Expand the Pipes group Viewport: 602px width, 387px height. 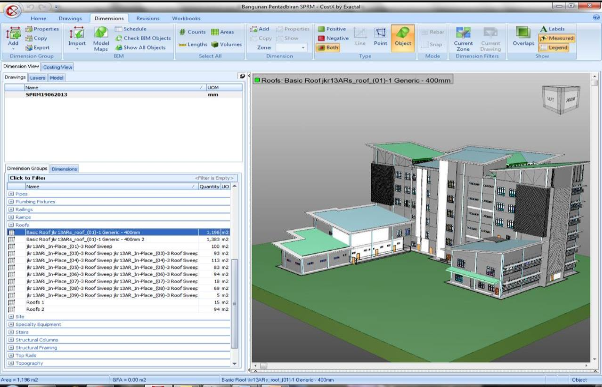(x=11, y=194)
